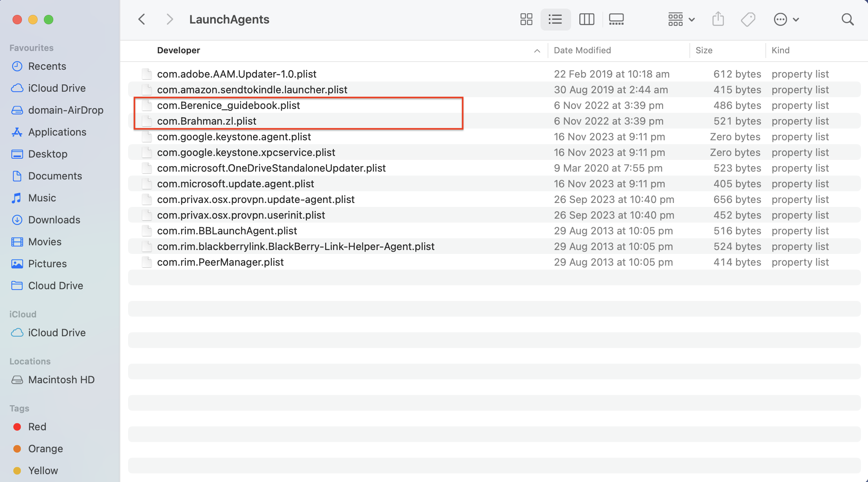Open the Finder search icon
This screenshot has height=482, width=868.
click(x=847, y=19)
